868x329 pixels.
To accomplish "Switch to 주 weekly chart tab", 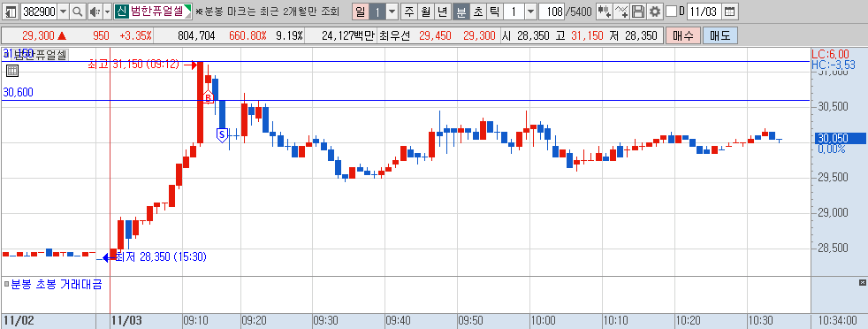I will click(409, 11).
